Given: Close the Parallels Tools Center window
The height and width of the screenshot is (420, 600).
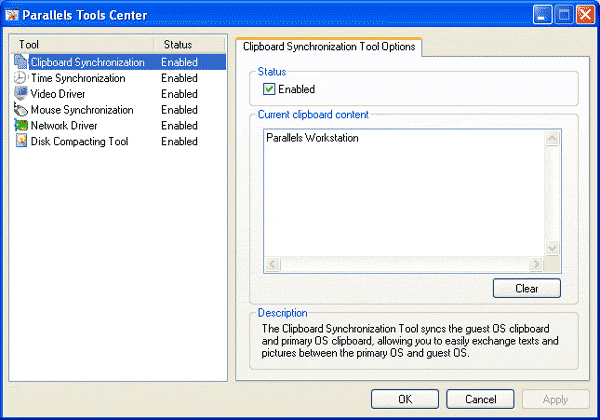Looking at the screenshot, I should [585, 15].
